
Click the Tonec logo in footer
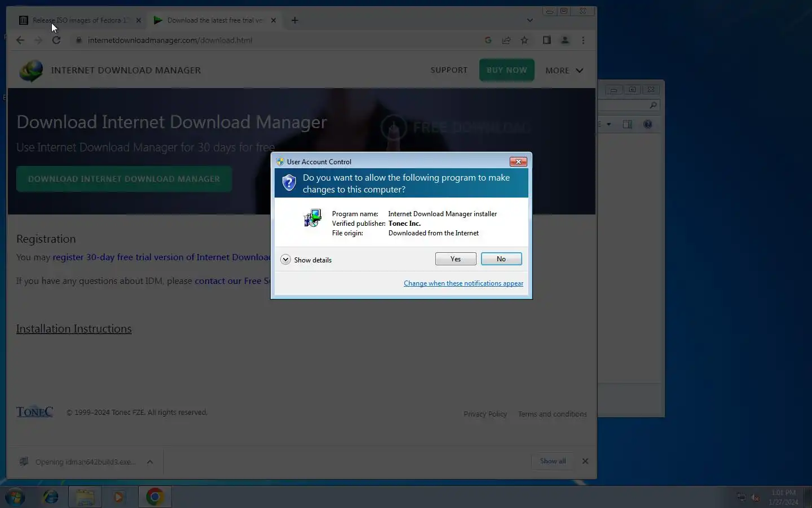pyautogui.click(x=34, y=412)
